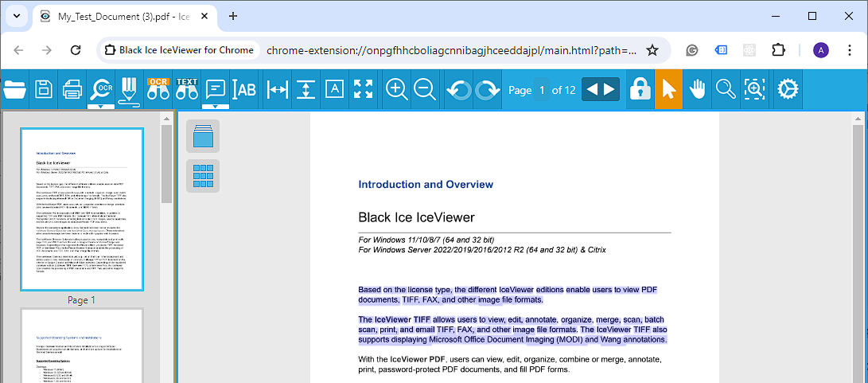The image size is (868, 383).
Task: Show the actual size view (A icon)
Action: [x=334, y=89]
